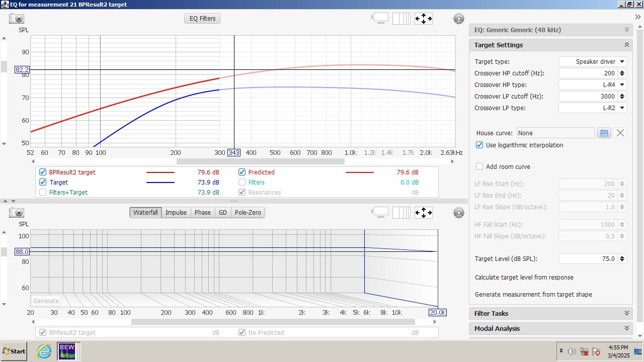Click the network status tray icon
This screenshot has width=644, height=362.
coord(584,351)
